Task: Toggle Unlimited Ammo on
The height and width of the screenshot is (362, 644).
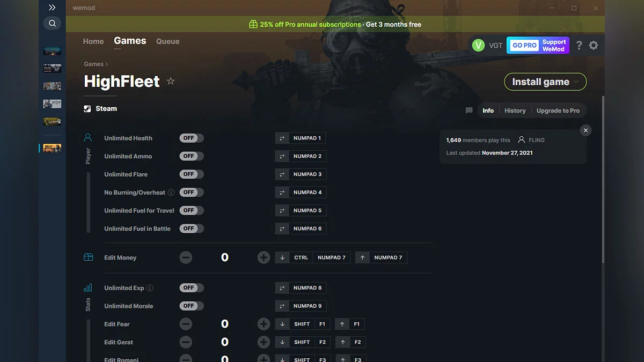Action: [192, 156]
